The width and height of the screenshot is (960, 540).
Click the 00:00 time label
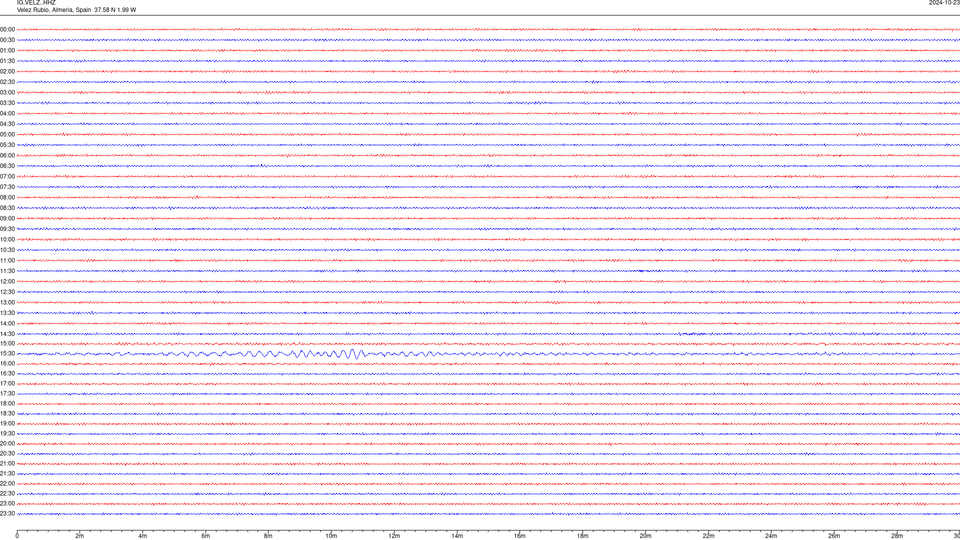[7, 29]
